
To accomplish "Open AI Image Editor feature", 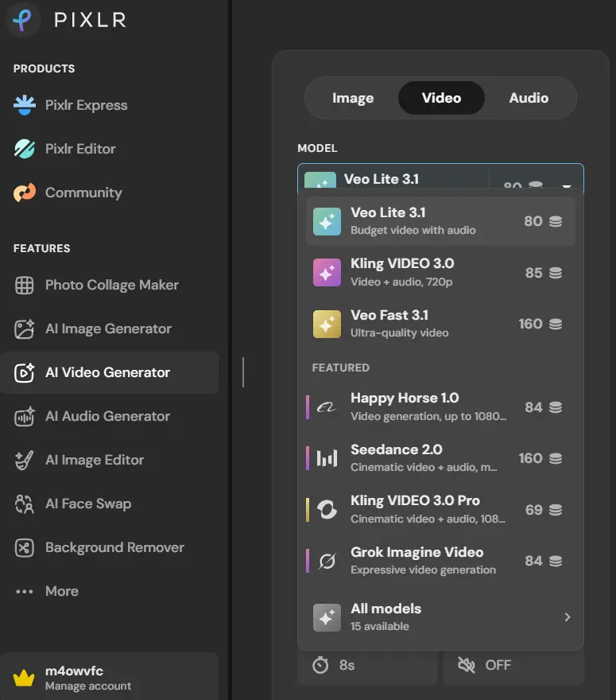I will pyautogui.click(x=109, y=460).
